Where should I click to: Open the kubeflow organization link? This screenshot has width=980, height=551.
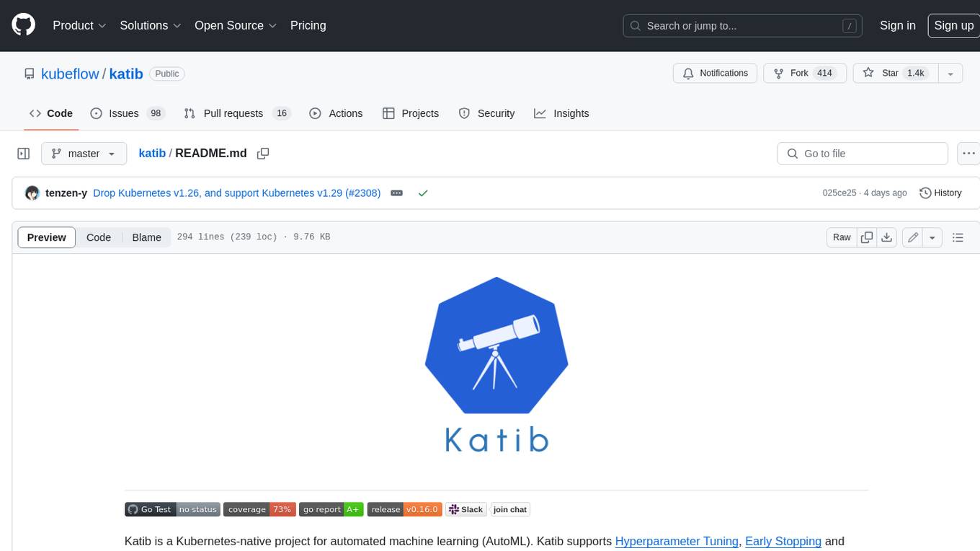pyautogui.click(x=70, y=74)
